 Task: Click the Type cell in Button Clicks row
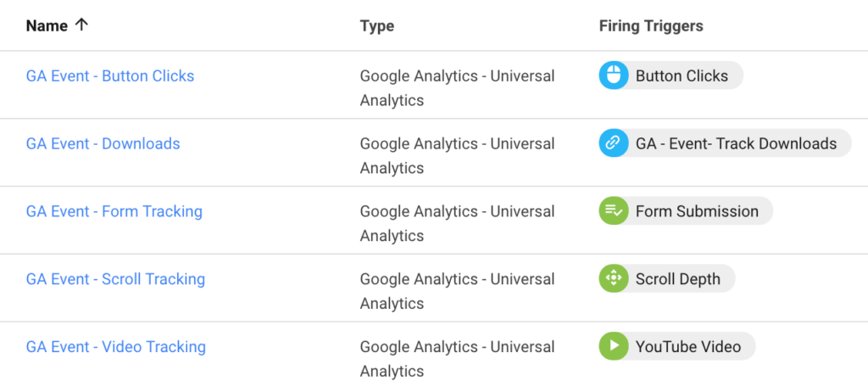click(x=457, y=88)
